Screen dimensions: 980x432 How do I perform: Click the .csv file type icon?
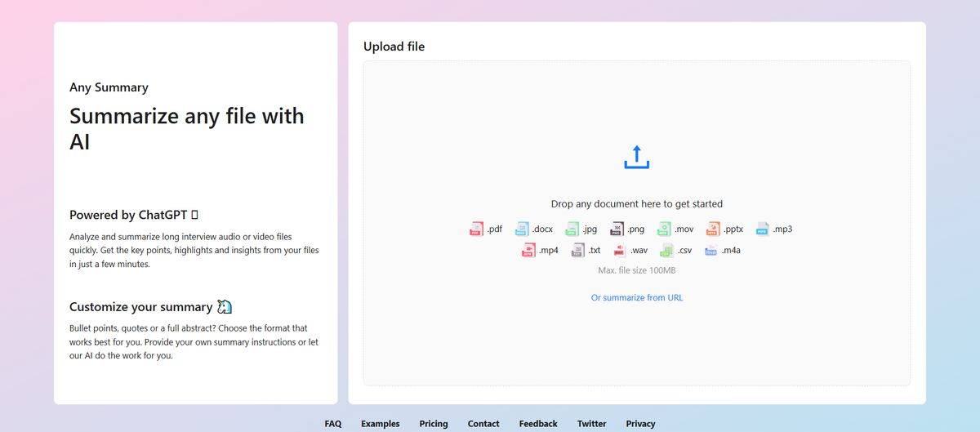(667, 251)
